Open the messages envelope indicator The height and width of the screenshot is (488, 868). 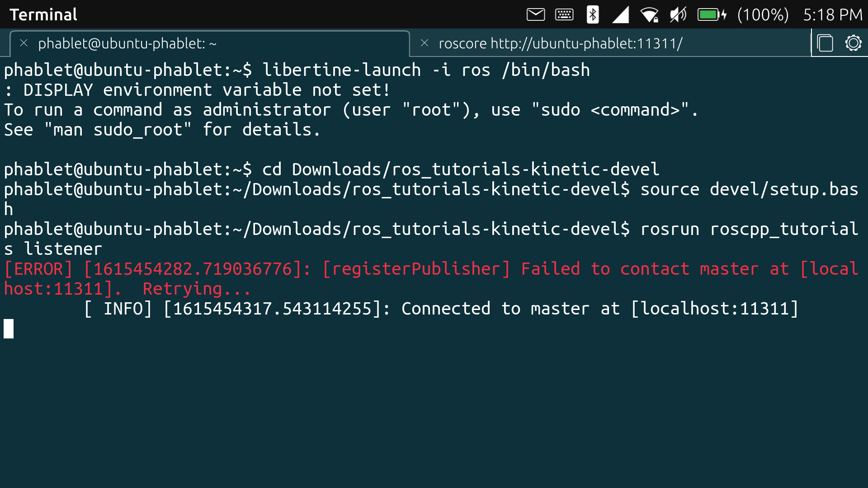[535, 14]
